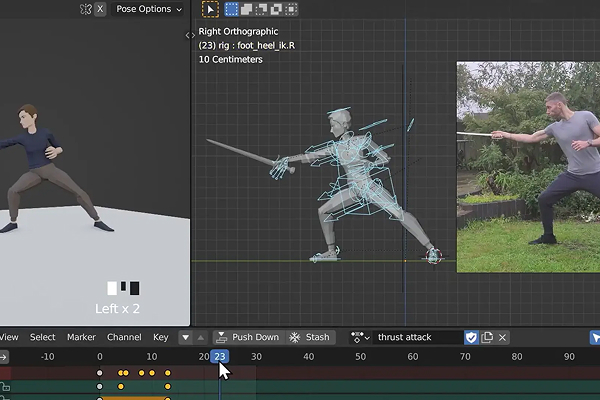Click current frame 23 marker
Viewport: 600px width, 400px height.
pos(220,356)
